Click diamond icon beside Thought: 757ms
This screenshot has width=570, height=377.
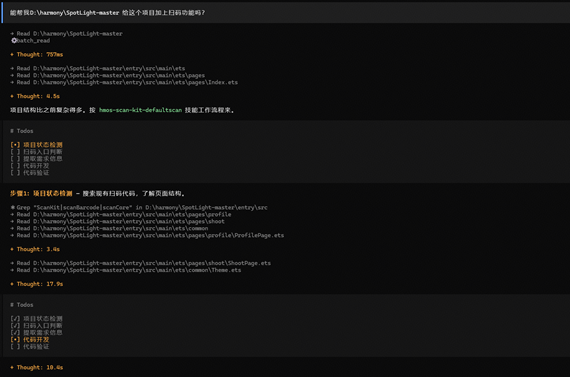[12, 55]
